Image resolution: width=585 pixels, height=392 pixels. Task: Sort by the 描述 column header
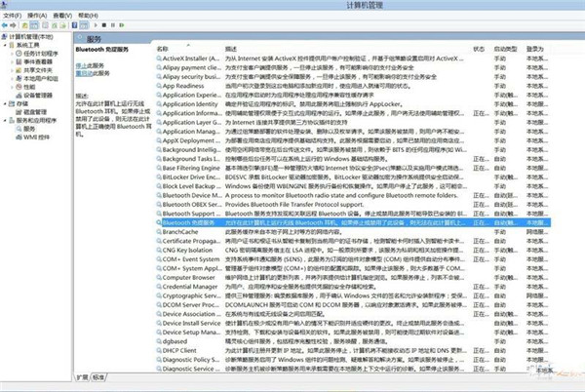coord(231,49)
